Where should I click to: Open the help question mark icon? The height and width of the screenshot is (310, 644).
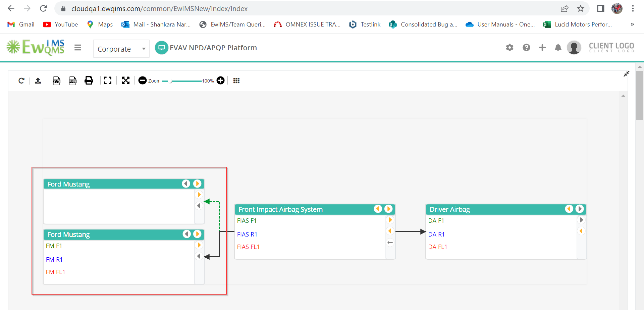[526, 48]
